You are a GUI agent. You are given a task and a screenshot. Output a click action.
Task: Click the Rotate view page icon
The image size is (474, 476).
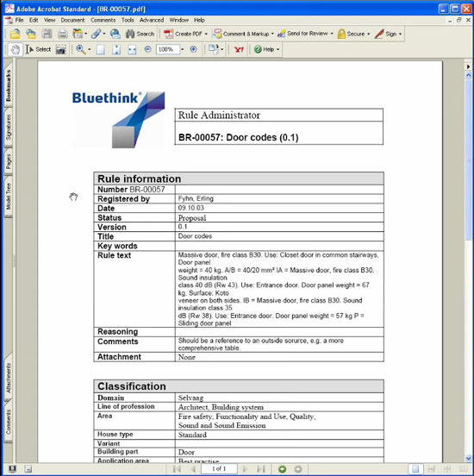(x=214, y=49)
